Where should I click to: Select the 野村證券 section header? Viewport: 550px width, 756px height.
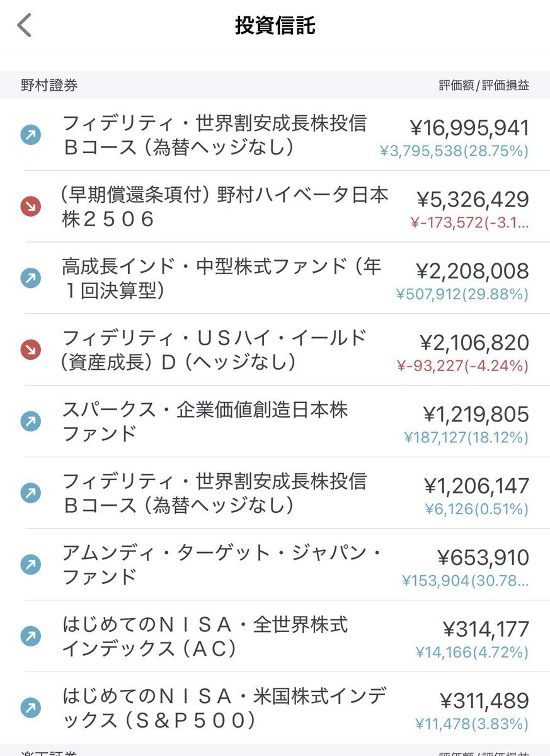(x=49, y=85)
